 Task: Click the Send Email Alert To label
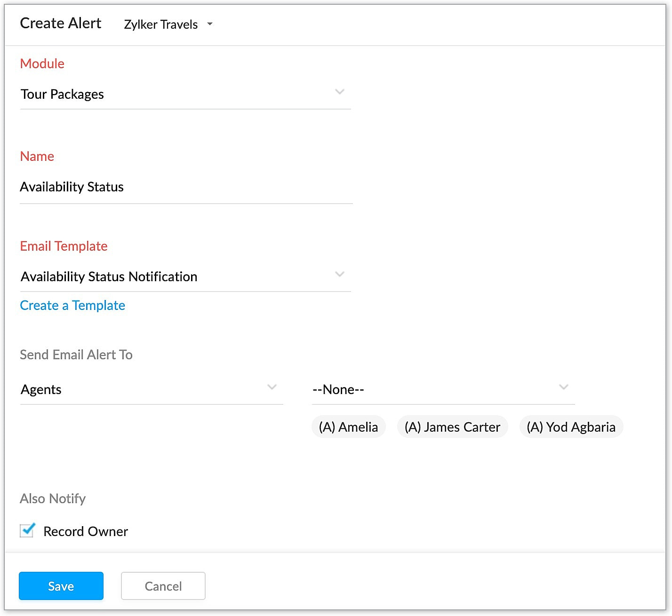coord(76,355)
